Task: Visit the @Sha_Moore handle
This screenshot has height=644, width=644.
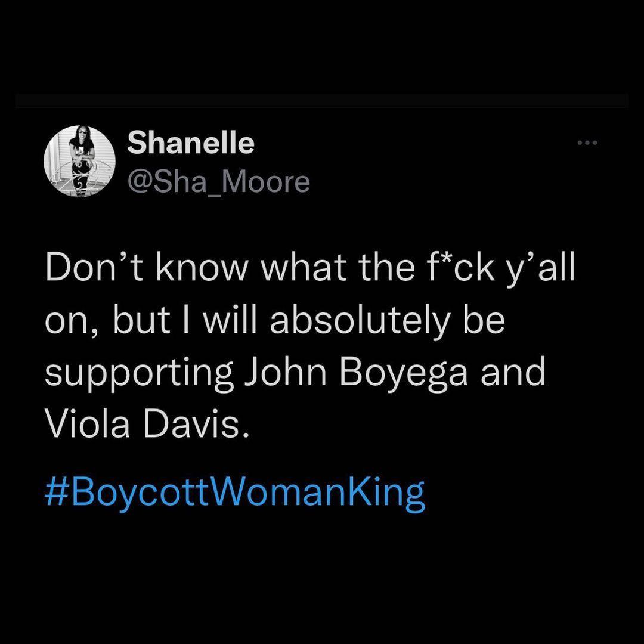Action: click(218, 181)
